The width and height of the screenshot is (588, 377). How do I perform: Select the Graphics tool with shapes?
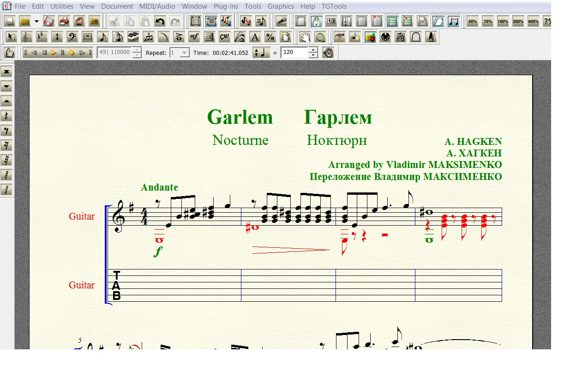point(370,37)
